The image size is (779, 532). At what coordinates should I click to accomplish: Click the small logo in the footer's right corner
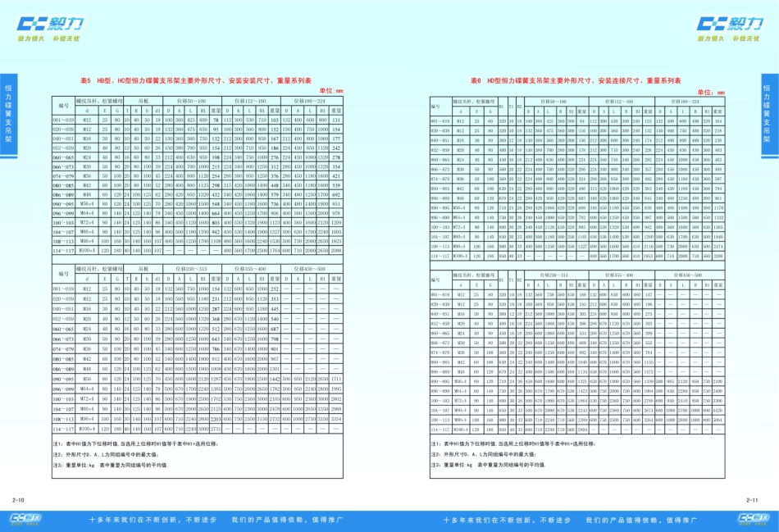pyautogui.click(x=754, y=520)
